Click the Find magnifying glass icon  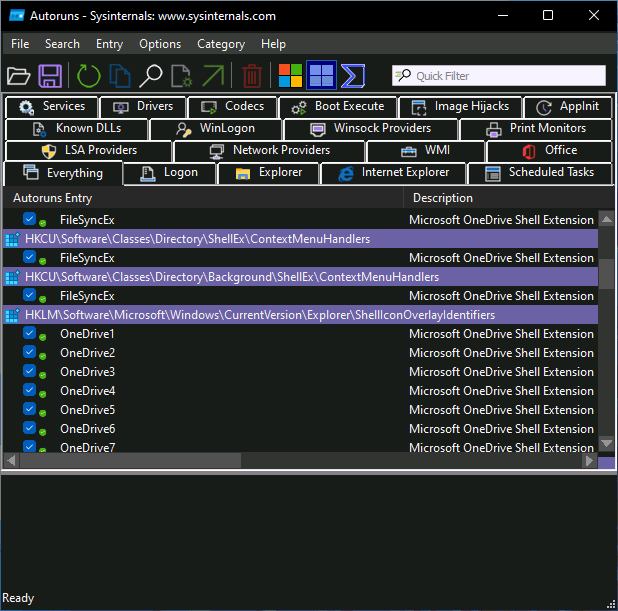(151, 75)
